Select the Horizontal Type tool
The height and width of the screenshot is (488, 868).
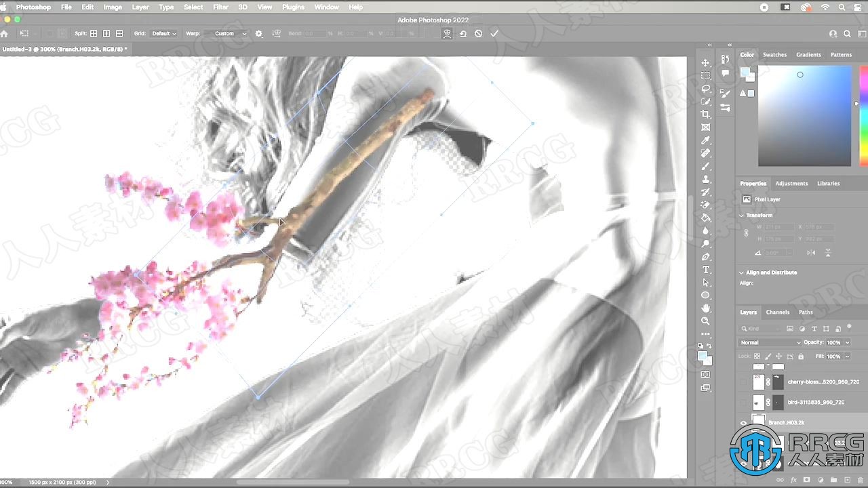(705, 270)
